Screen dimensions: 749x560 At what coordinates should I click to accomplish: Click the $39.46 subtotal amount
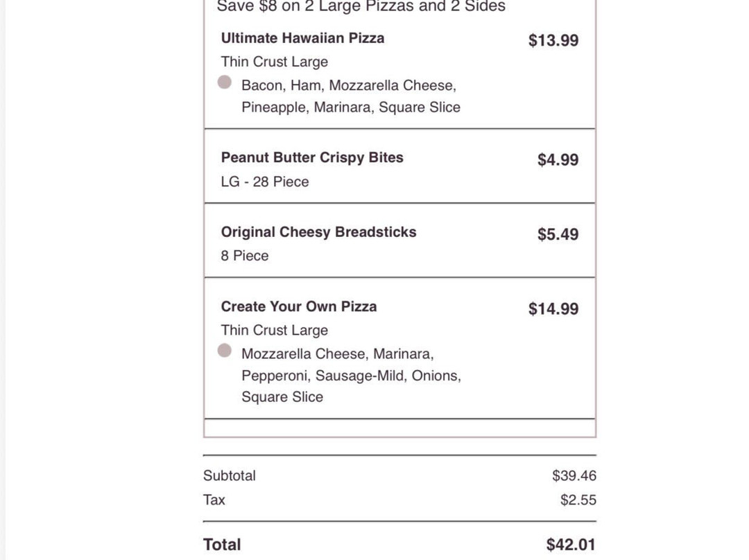(x=574, y=475)
